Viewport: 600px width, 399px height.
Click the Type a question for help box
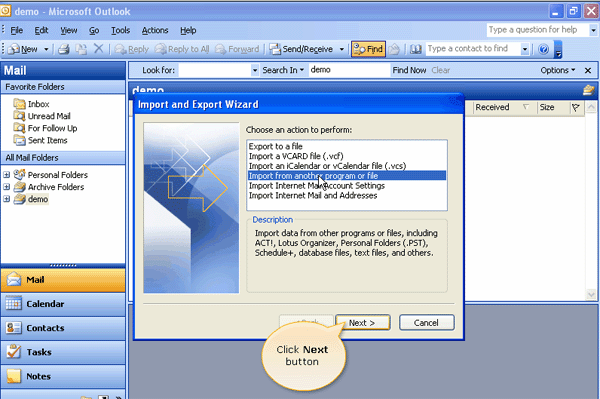538,29
